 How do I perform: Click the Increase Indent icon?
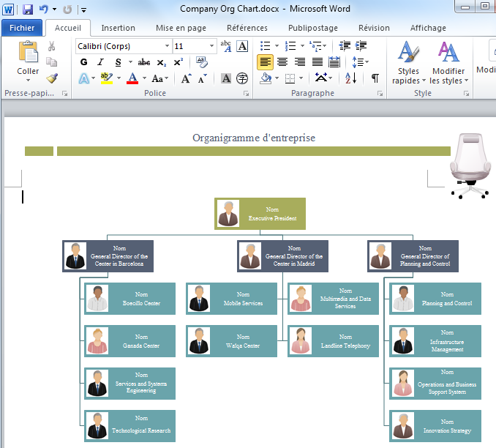[x=361, y=46]
